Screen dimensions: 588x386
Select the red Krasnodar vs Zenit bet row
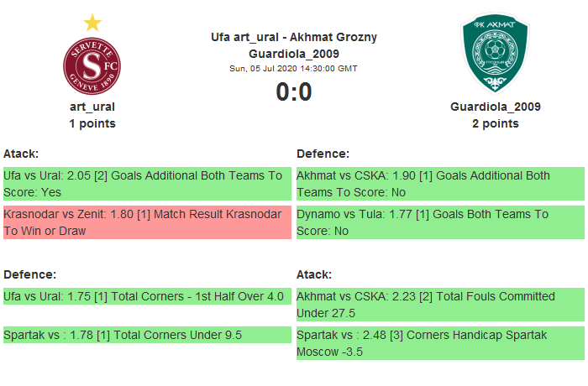[146, 222]
